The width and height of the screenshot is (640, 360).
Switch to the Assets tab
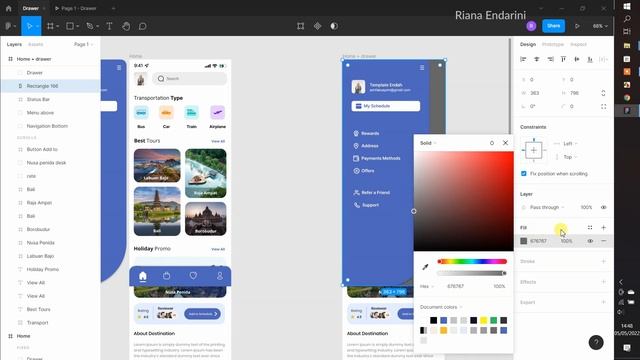(36, 44)
